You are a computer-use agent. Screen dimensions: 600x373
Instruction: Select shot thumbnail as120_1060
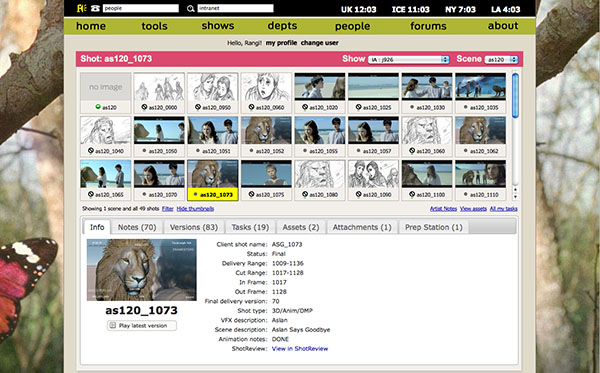point(427,136)
